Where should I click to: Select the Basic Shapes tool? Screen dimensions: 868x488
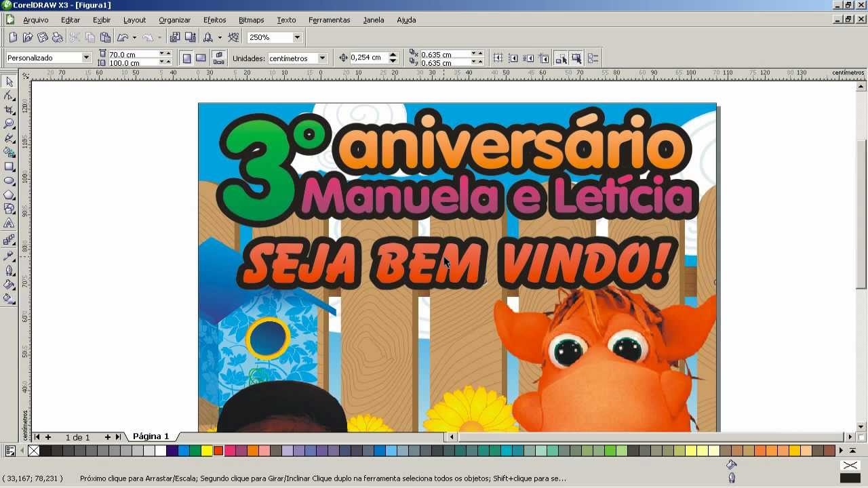(9, 209)
